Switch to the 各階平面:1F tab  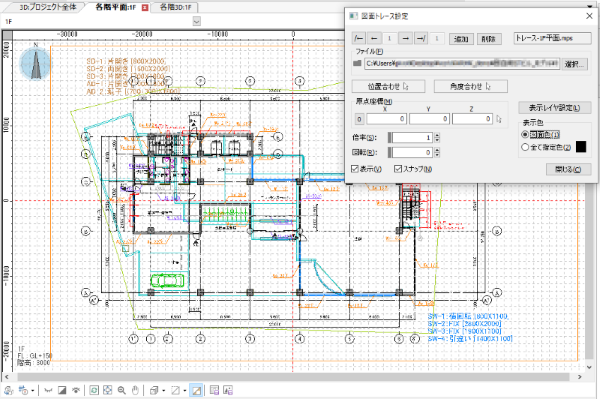(116, 7)
